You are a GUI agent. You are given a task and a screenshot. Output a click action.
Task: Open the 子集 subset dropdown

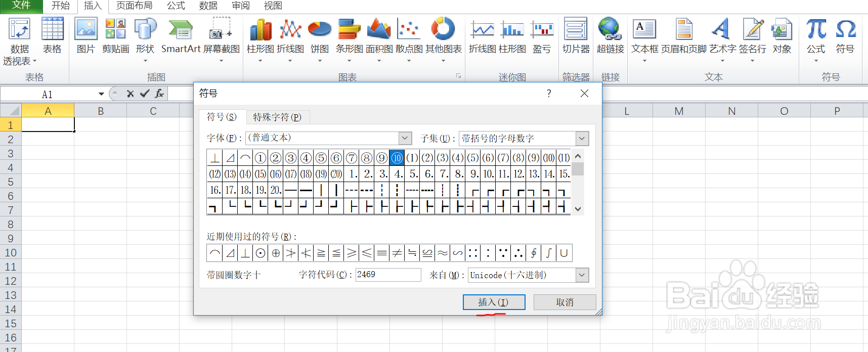[582, 138]
